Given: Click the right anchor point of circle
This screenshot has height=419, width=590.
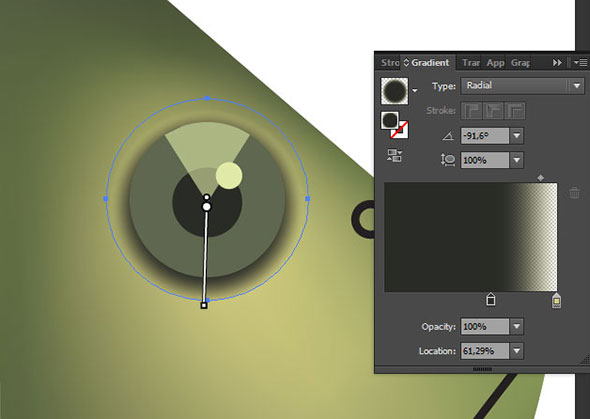Looking at the screenshot, I should click(x=308, y=198).
